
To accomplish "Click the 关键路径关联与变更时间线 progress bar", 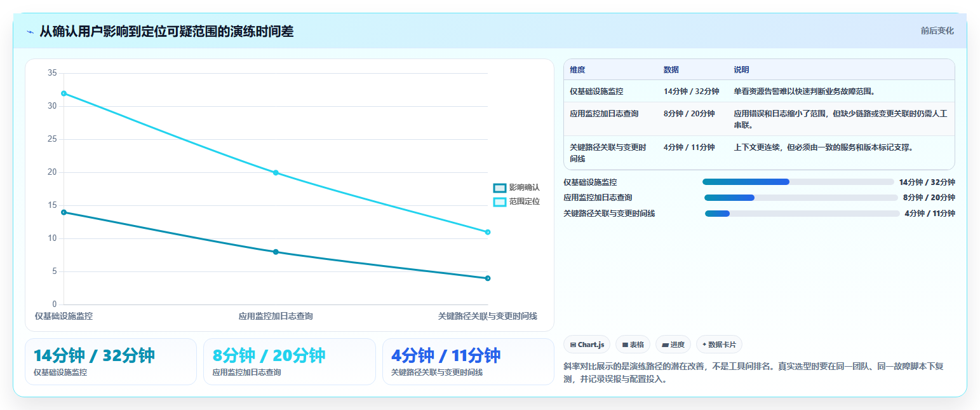I will 802,214.
